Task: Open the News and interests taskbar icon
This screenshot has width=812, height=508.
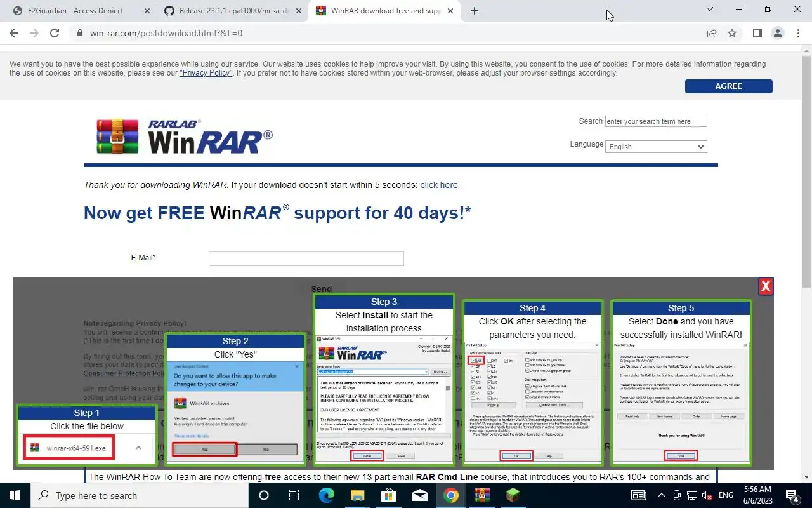Action: [639, 495]
